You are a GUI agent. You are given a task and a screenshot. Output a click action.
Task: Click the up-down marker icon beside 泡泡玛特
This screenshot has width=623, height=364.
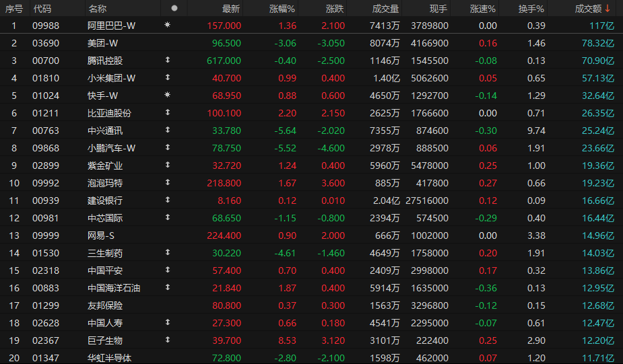tap(168, 182)
